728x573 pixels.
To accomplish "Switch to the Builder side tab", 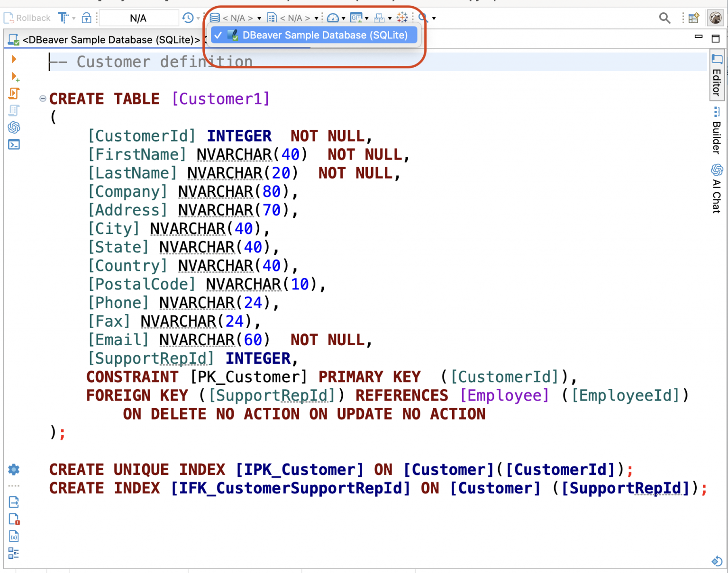I will [717, 131].
